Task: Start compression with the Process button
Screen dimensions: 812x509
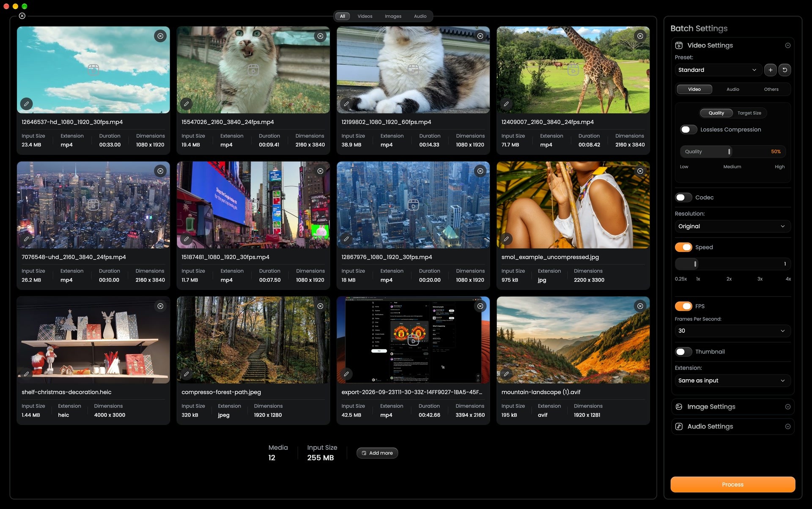Action: (x=732, y=484)
